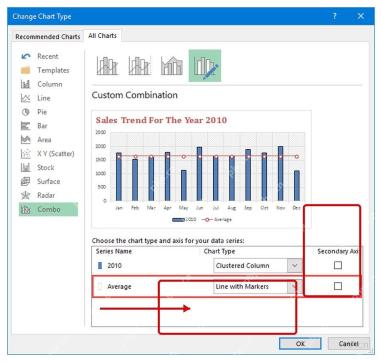This screenshot has width=382, height=362.
Task: Select Stacked Area - Clustered Column thumbnail
Action: [x=172, y=66]
